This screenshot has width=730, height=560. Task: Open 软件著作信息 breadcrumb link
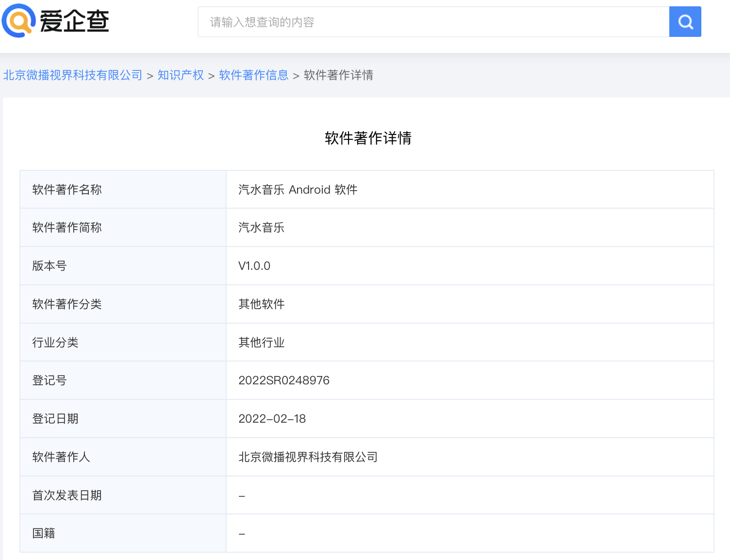(x=254, y=75)
